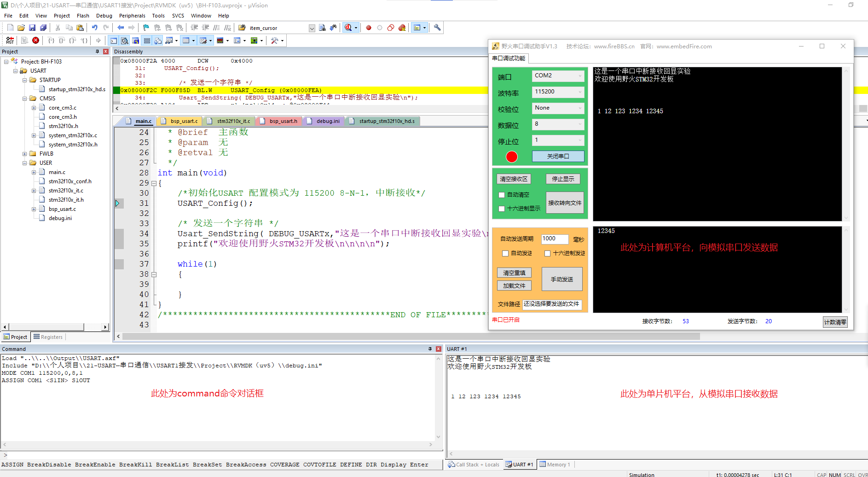This screenshot has height=477, width=868.
Task: Expand the FWLB folder in project tree
Action: click(24, 154)
